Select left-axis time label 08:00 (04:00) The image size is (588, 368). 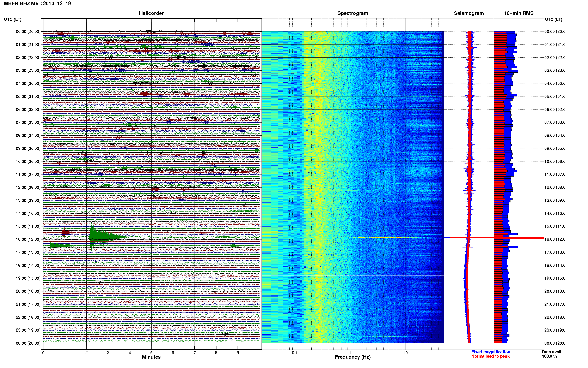pyautogui.click(x=28, y=135)
